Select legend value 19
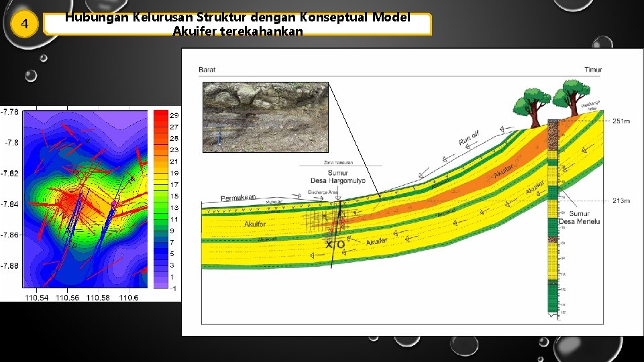The height and width of the screenshot is (362, 644). (x=174, y=173)
